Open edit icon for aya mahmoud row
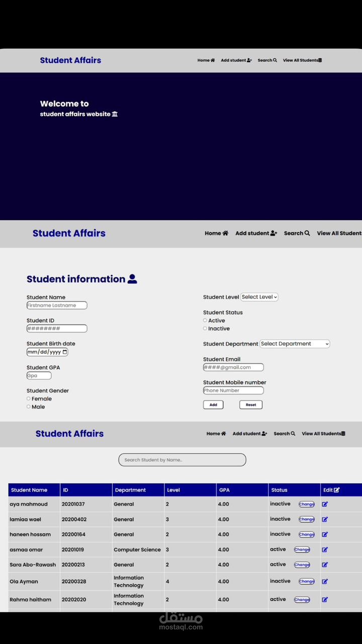The height and width of the screenshot is (644, 362). [325, 504]
